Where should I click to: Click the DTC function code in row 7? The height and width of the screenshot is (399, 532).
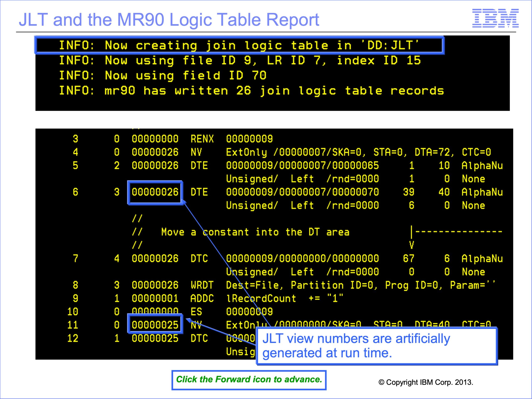pyautogui.click(x=199, y=259)
